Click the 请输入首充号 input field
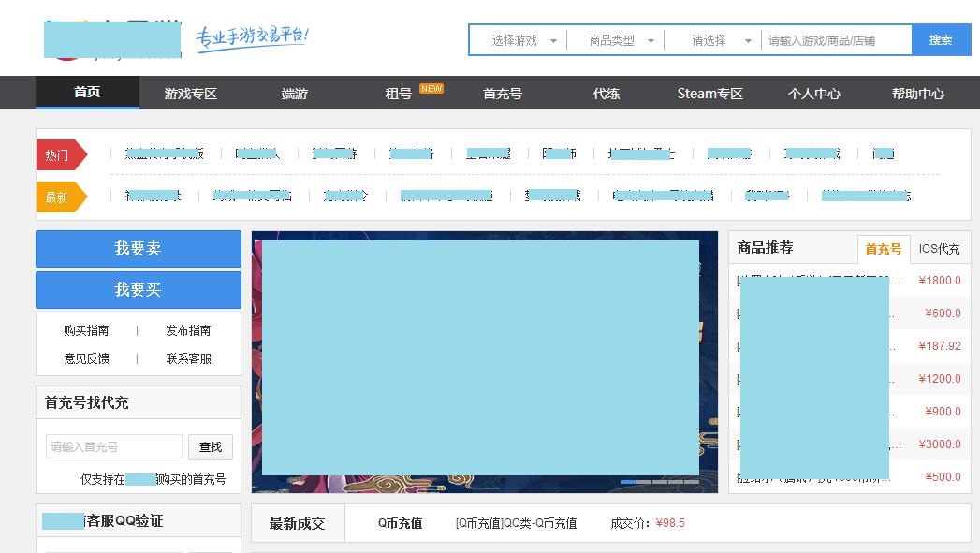Screen dimensions: 980x553 [x=112, y=446]
